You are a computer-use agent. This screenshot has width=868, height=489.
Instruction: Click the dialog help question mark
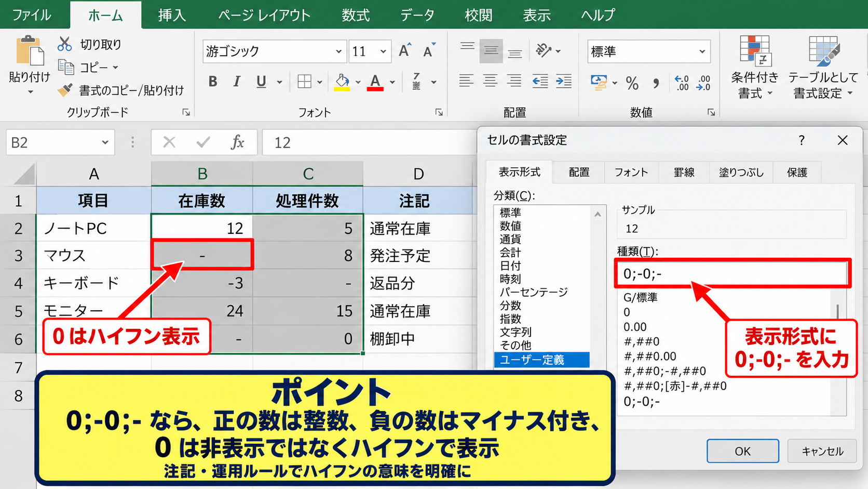[802, 140]
